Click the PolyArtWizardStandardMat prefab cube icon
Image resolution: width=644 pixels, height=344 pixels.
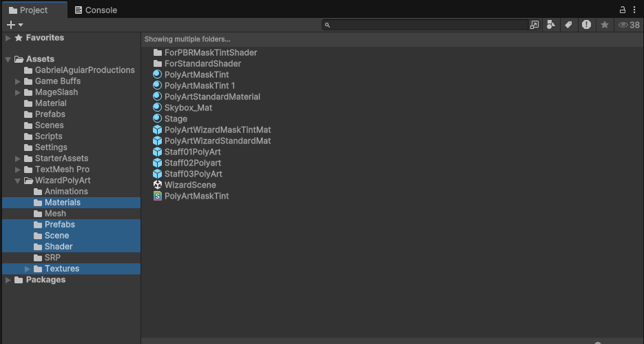[157, 141]
